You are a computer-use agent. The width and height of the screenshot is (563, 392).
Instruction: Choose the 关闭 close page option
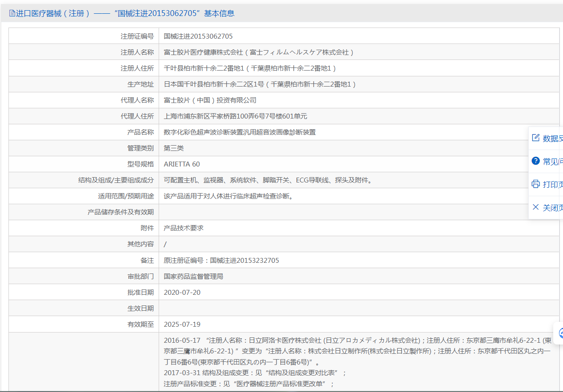point(546,208)
